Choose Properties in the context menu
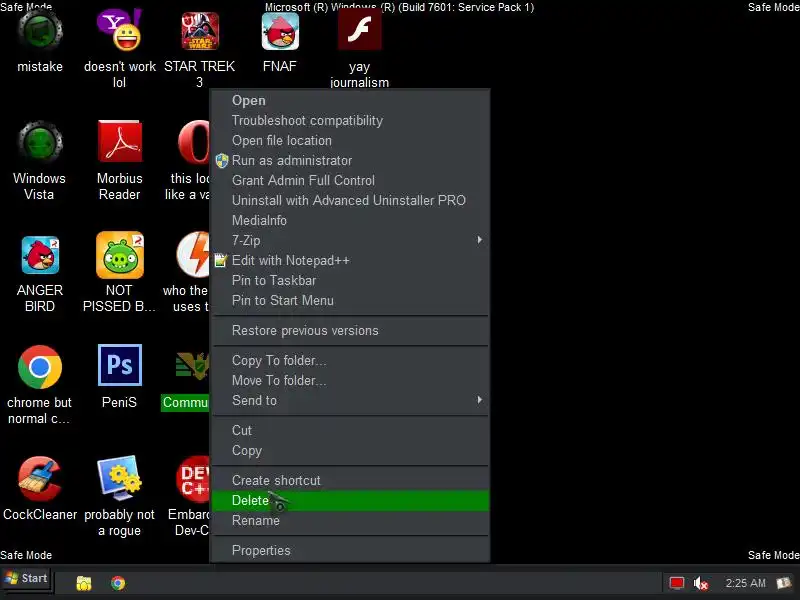 pyautogui.click(x=350, y=551)
